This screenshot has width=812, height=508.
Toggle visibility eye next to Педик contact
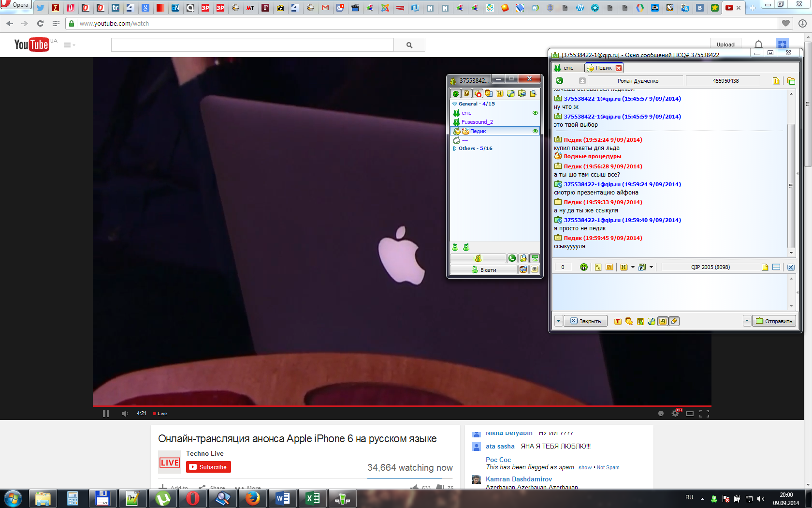[x=535, y=131]
